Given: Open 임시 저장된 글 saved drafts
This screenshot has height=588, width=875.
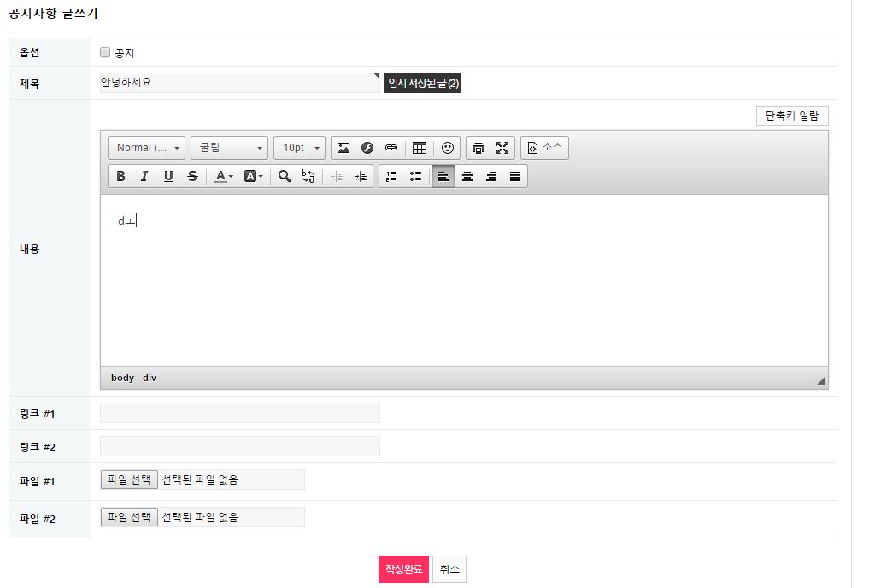Looking at the screenshot, I should click(x=422, y=83).
